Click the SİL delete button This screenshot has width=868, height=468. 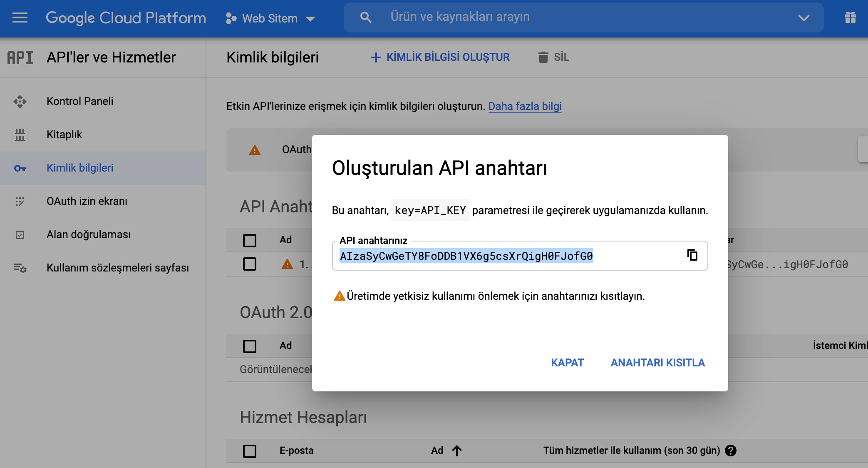point(553,57)
